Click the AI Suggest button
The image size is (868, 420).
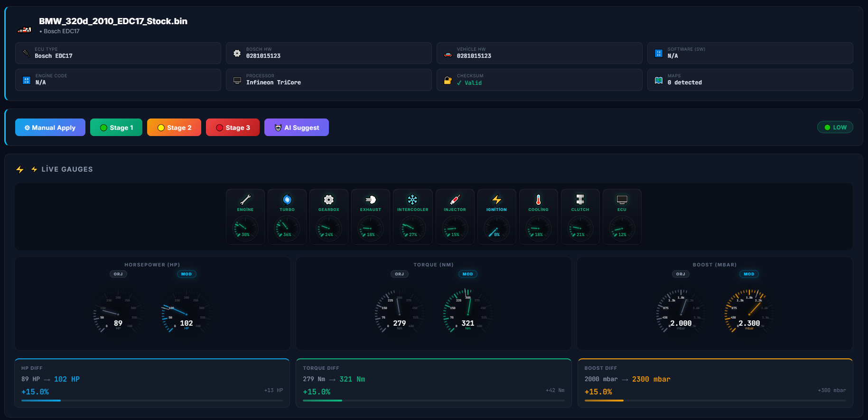[x=297, y=128]
